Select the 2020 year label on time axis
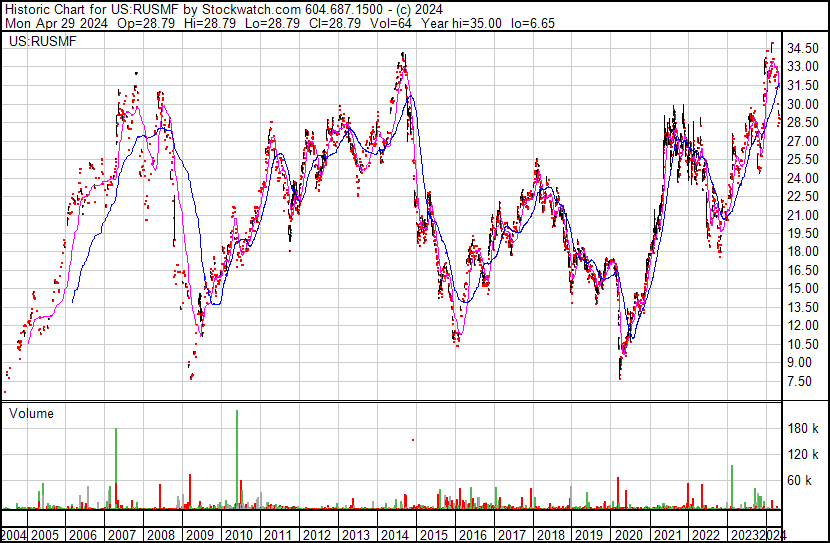830x543 pixels. (627, 535)
